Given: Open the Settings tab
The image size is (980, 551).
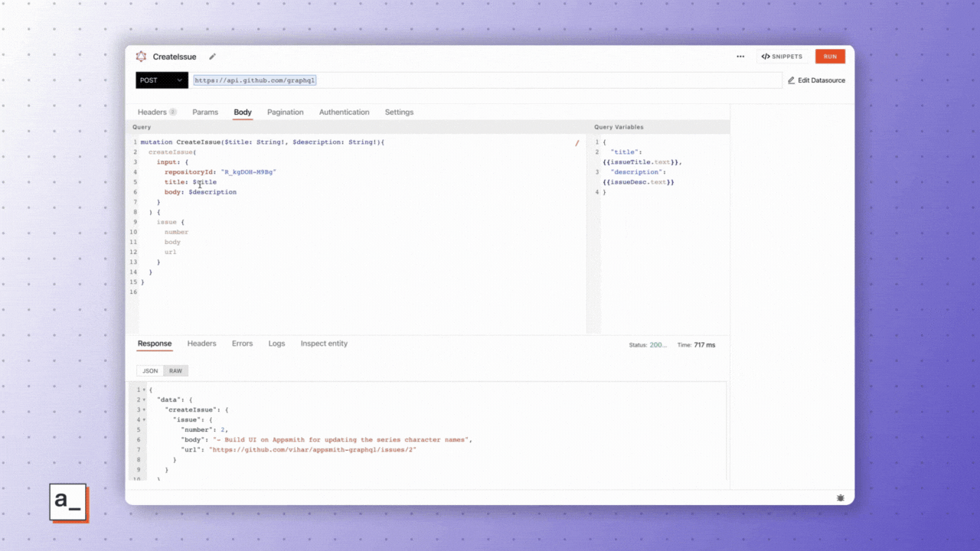Looking at the screenshot, I should point(399,112).
